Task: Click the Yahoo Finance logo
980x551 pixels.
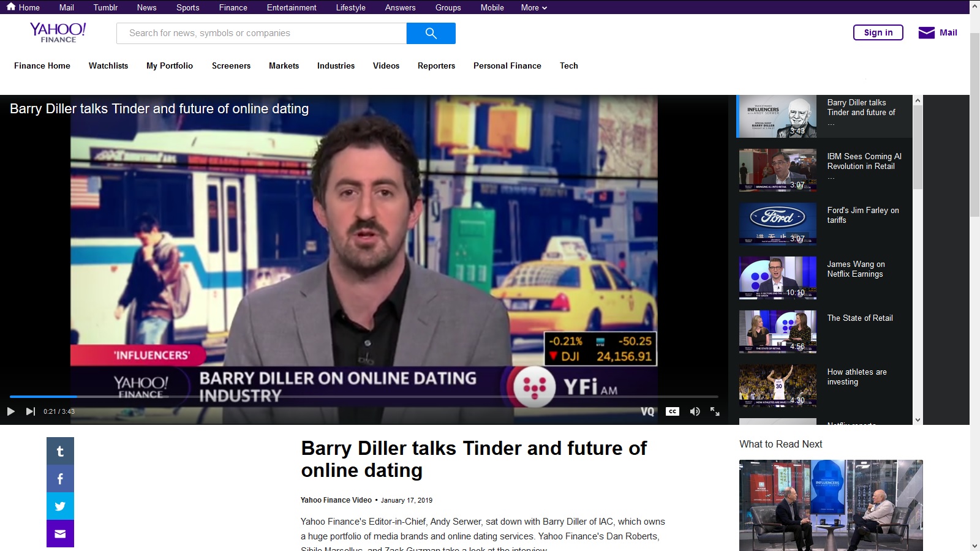Action: (58, 32)
